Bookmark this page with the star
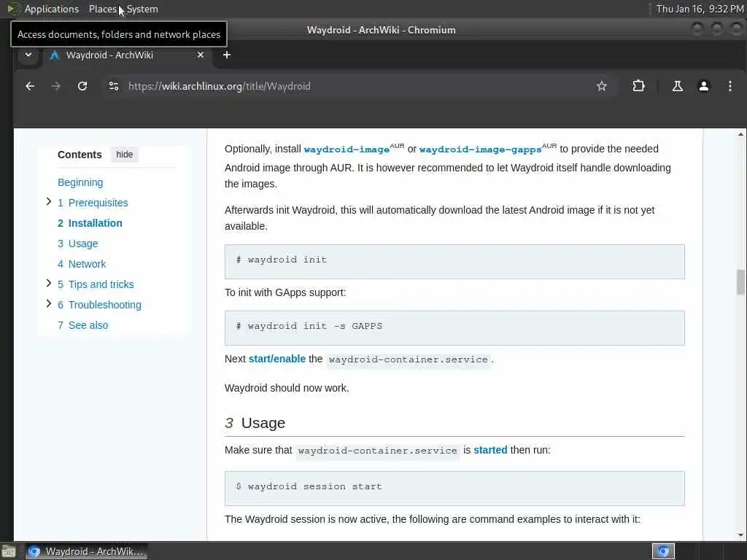Viewport: 747px width, 560px height. click(x=602, y=86)
